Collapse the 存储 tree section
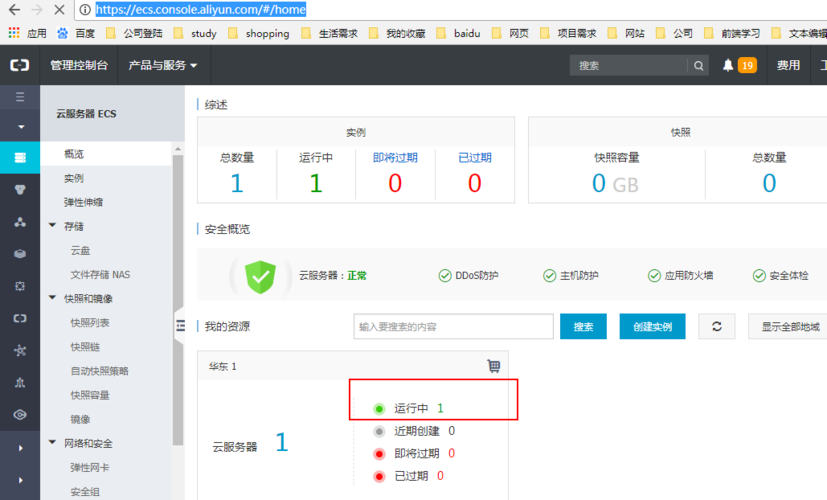Image resolution: width=827 pixels, height=500 pixels. click(52, 226)
